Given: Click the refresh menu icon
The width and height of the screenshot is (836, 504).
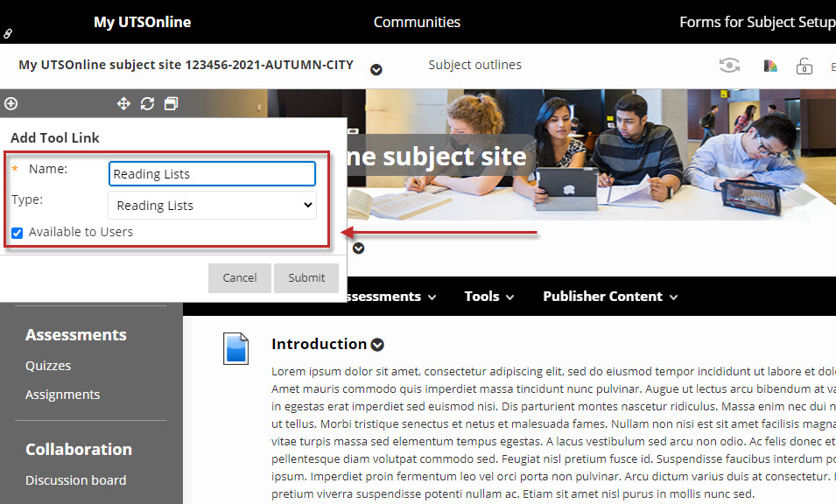Looking at the screenshot, I should pyautogui.click(x=147, y=104).
